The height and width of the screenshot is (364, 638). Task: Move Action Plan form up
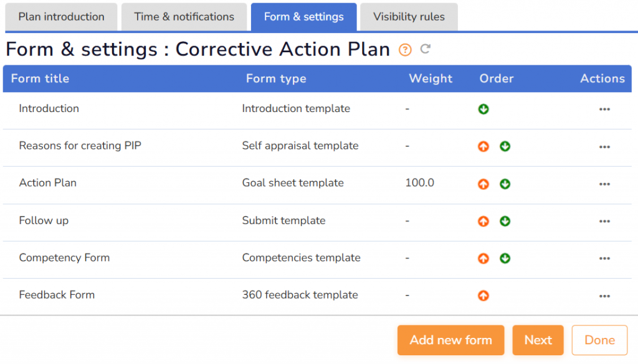(483, 184)
